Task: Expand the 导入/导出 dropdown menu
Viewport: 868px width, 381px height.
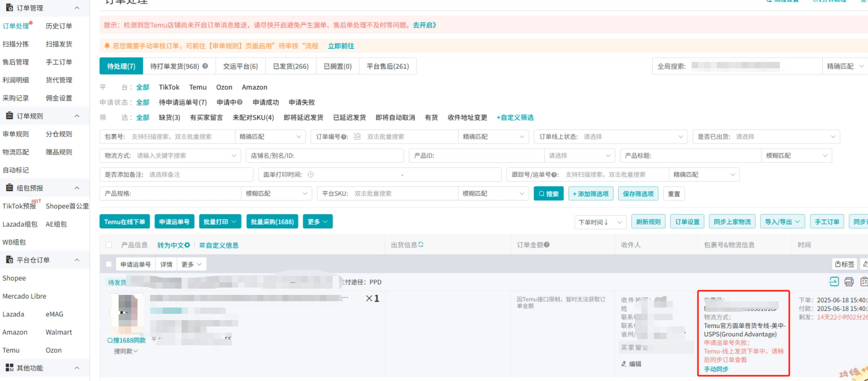Action: [782, 222]
